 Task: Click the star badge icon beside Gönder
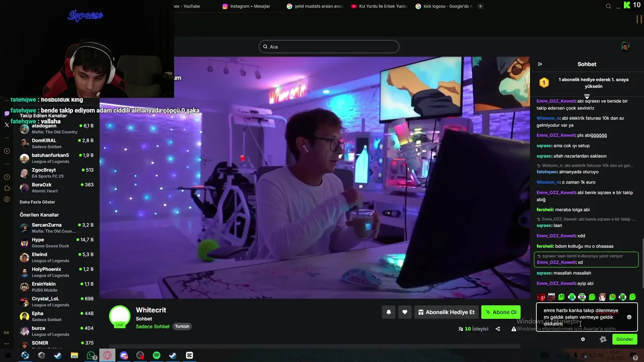click(x=603, y=339)
